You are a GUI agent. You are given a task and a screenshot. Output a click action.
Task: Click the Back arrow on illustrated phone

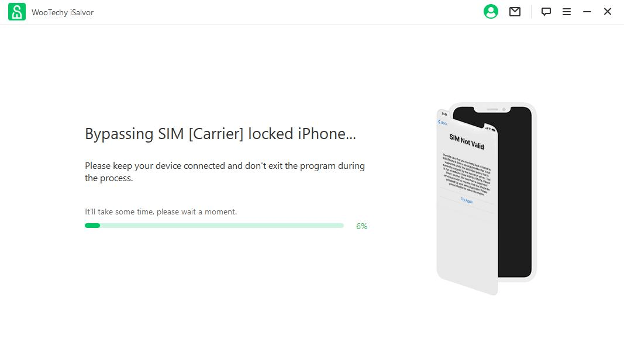[443, 123]
